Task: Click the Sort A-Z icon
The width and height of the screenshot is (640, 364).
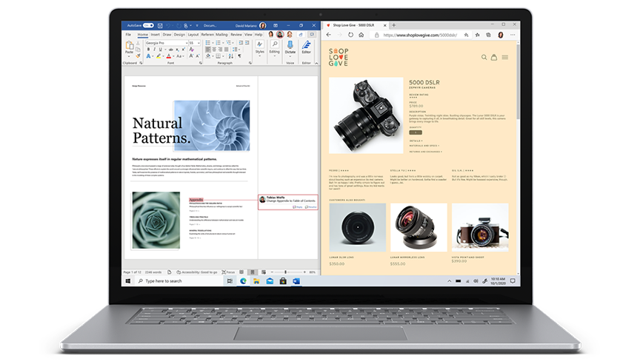Action: click(230, 56)
